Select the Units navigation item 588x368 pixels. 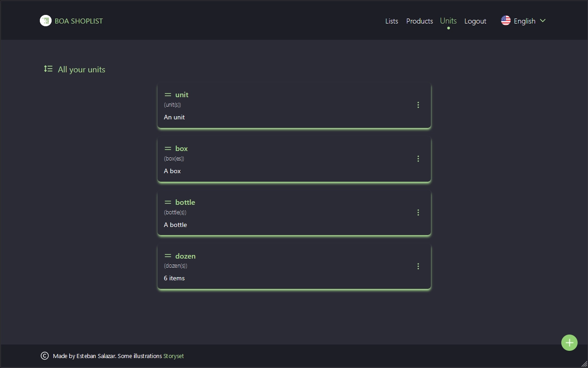448,21
